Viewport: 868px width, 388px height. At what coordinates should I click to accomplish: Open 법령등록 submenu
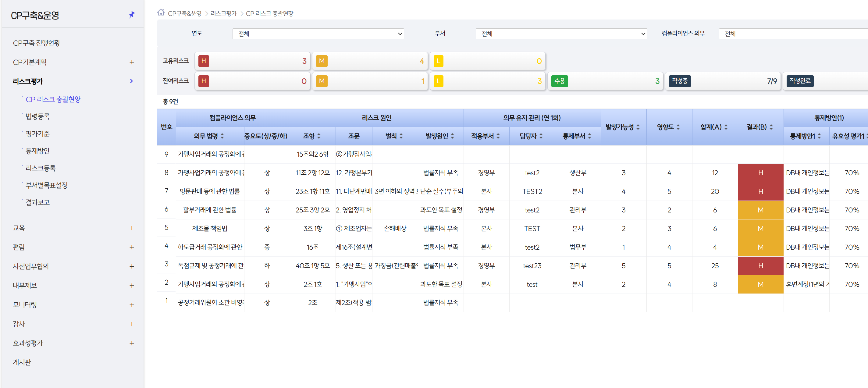[x=37, y=117]
